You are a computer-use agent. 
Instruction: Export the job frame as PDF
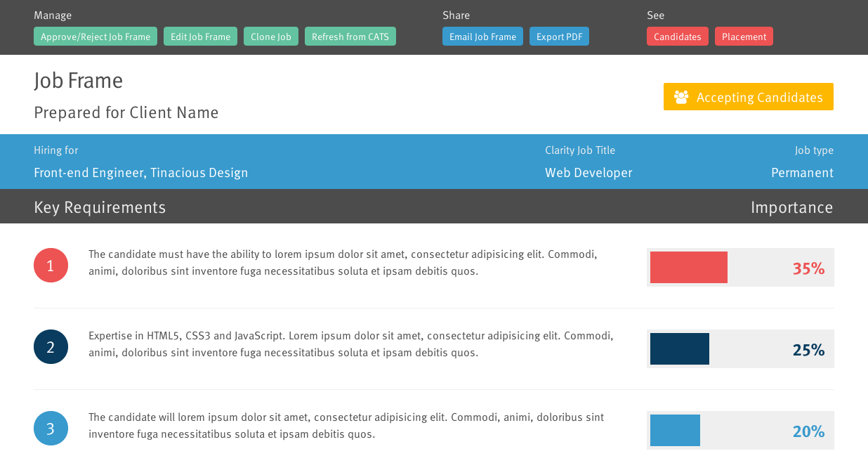[559, 37]
